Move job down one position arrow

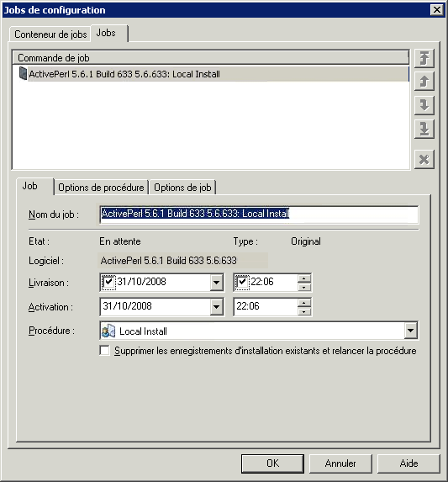point(424,105)
